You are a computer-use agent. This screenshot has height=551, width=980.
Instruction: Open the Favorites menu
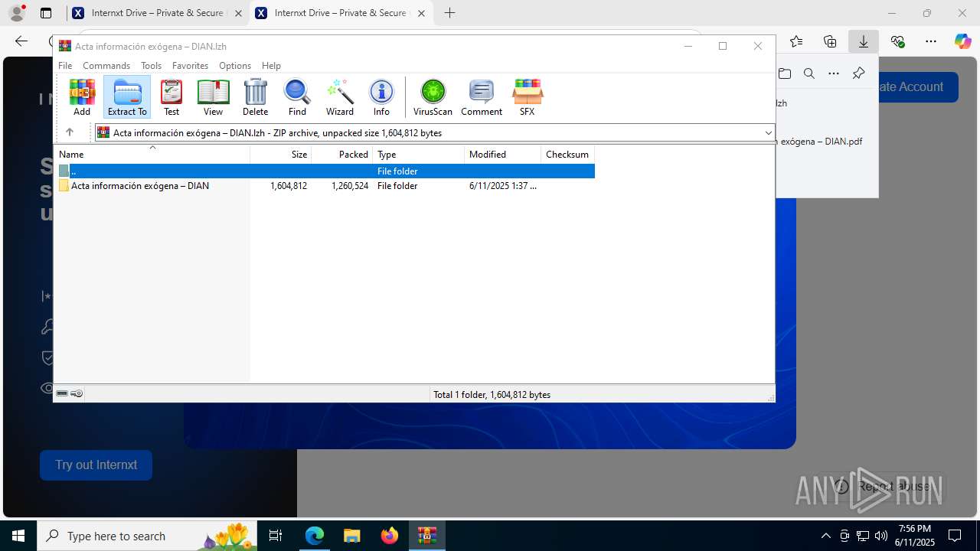(190, 66)
